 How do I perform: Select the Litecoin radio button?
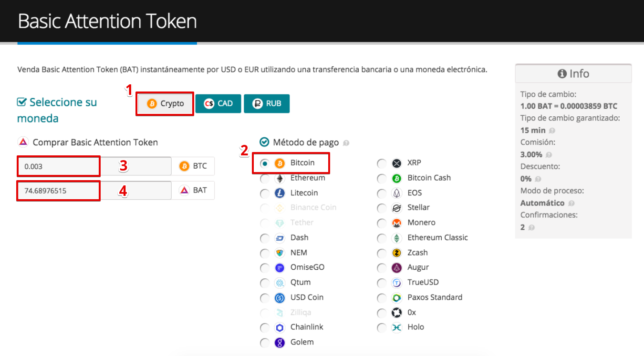tap(265, 193)
